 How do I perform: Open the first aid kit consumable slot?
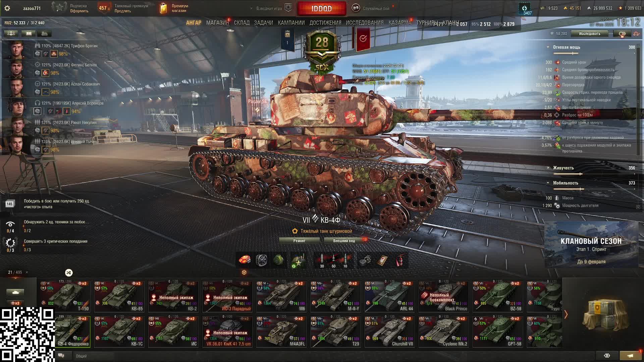click(382, 260)
